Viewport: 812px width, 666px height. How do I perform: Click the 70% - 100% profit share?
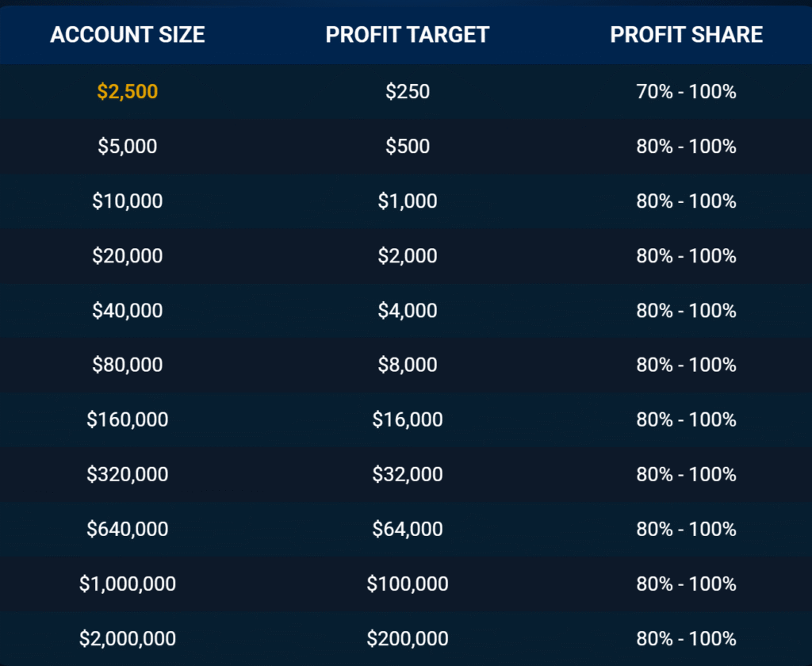(x=687, y=92)
